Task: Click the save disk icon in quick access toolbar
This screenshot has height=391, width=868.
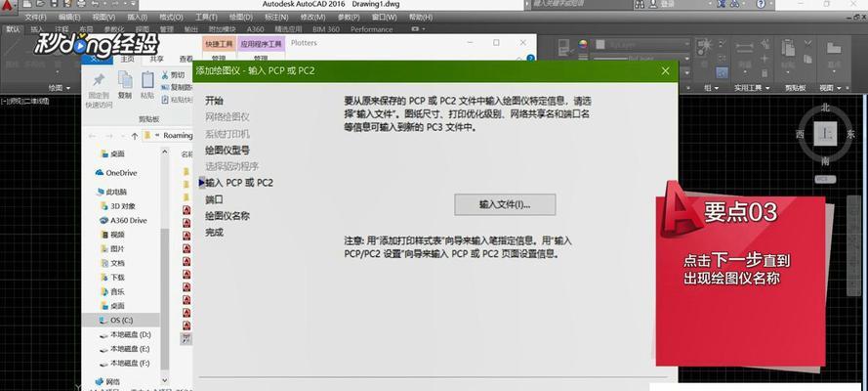Action: point(55,5)
